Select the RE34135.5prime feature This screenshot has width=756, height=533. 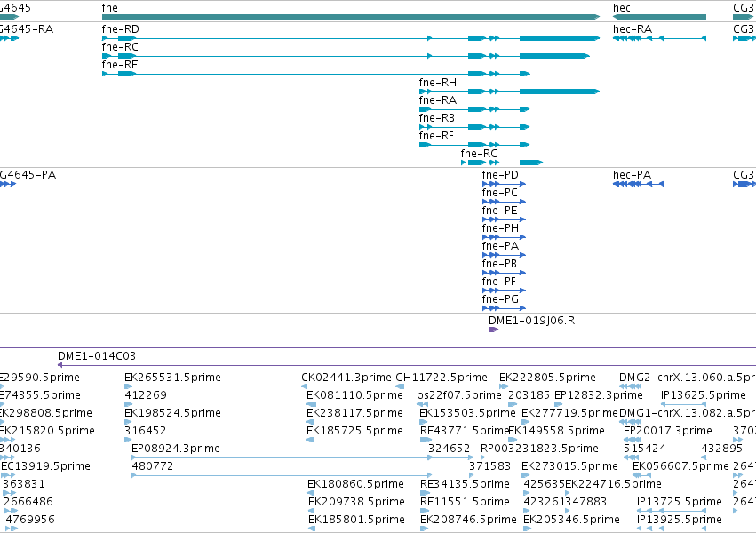[425, 492]
